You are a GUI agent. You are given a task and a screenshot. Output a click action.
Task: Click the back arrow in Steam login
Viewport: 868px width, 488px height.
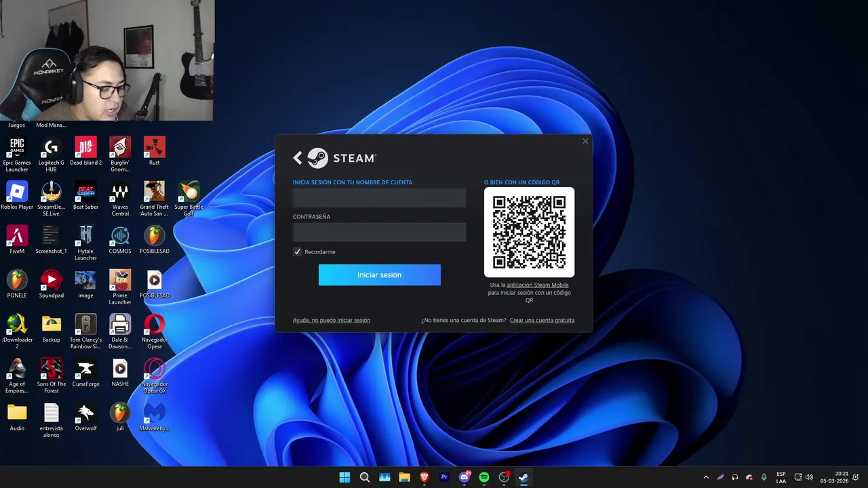coord(298,158)
